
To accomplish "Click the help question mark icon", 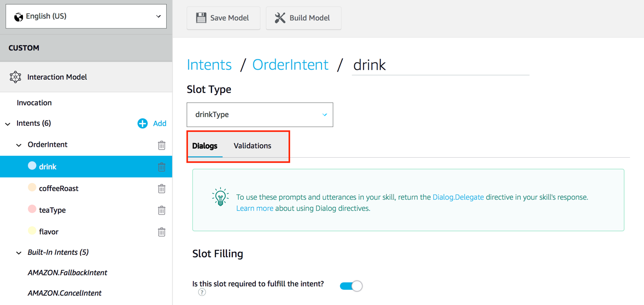I will coord(202,292).
